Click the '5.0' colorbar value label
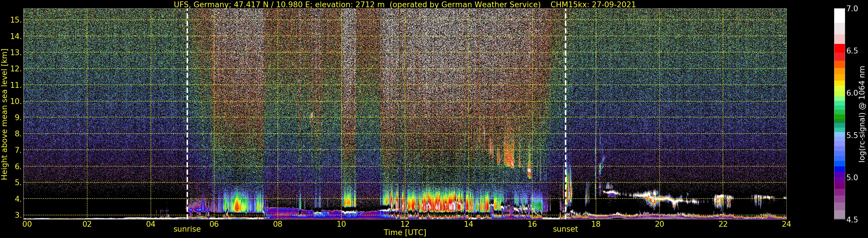Viewport: 868px width, 238px height. pos(852,177)
